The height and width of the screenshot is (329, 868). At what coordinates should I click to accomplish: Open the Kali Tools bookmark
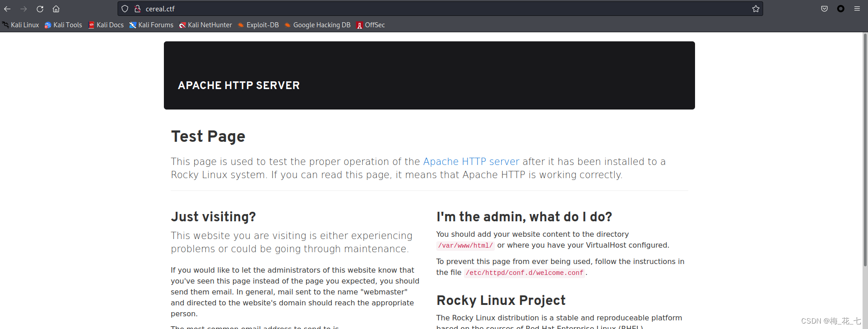tap(63, 25)
